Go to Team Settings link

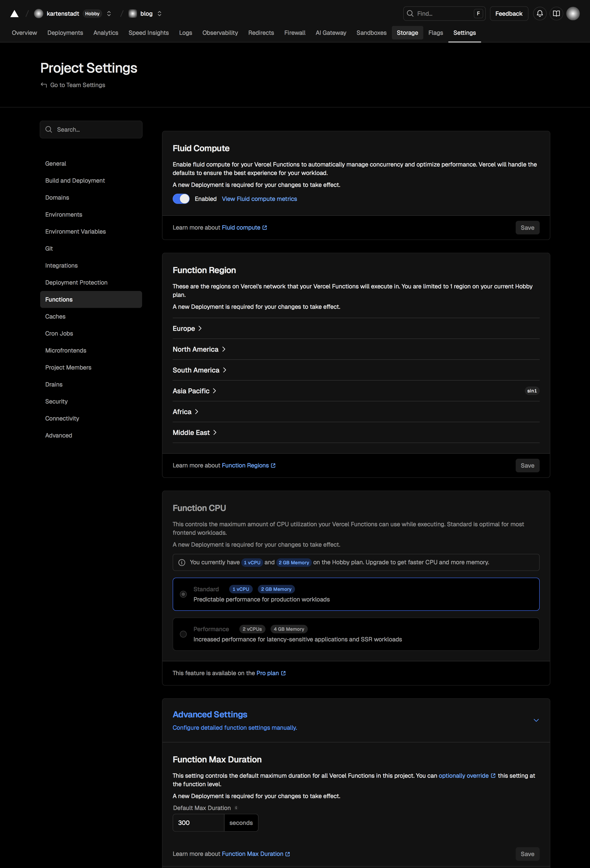pyautogui.click(x=73, y=85)
